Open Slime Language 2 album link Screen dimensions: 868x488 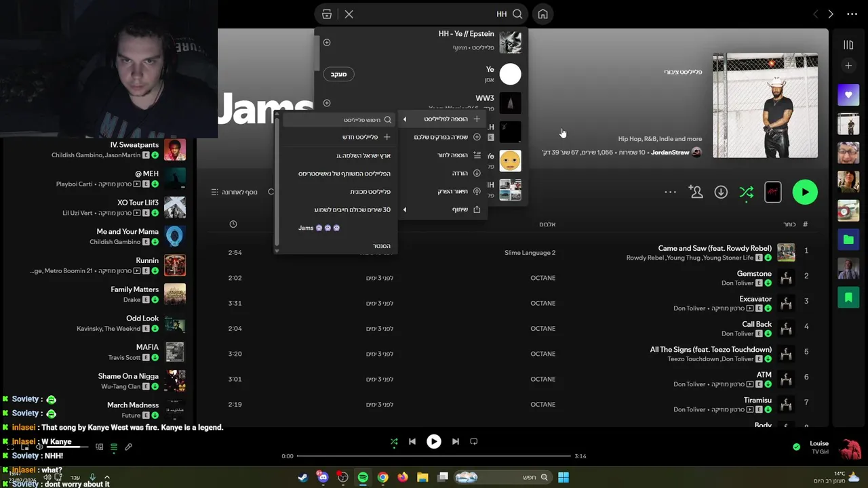click(530, 253)
